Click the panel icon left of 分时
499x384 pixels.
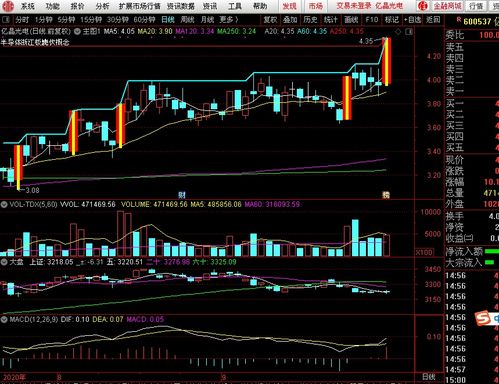pos(7,20)
